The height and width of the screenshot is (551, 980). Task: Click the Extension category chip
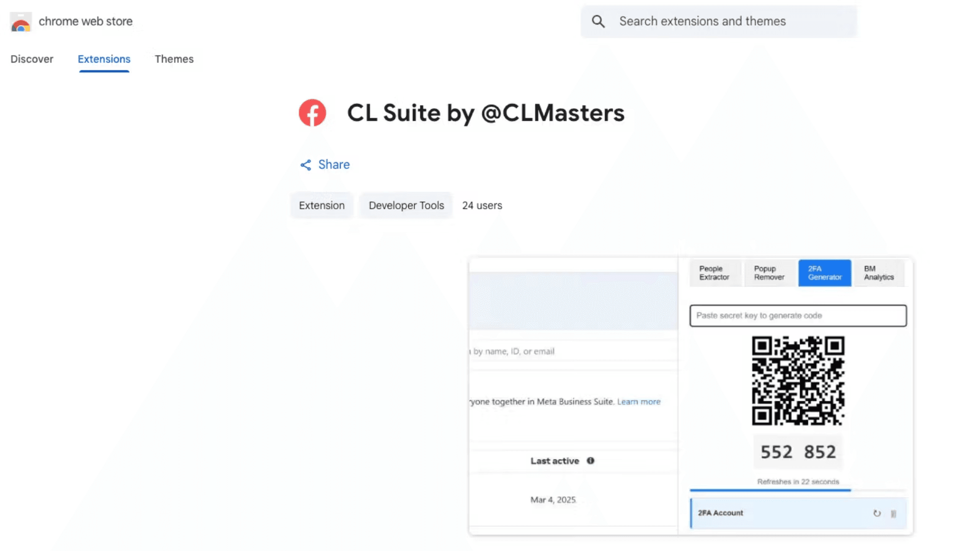[322, 206]
